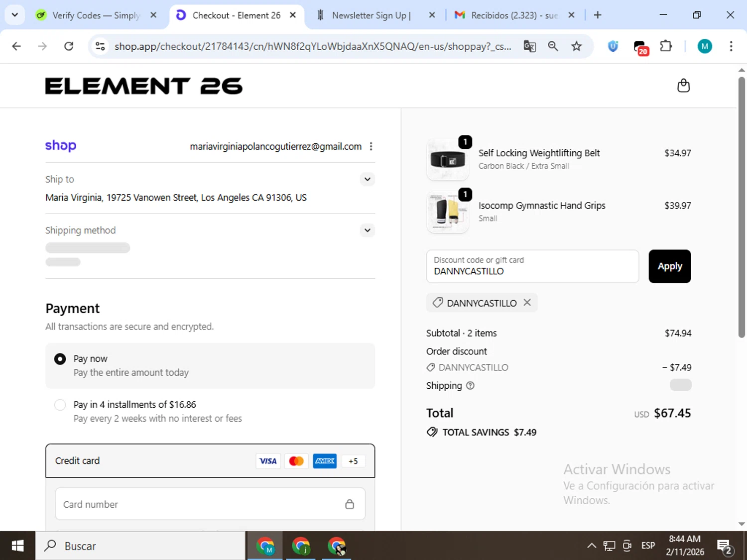Click the $67.45 total amount

672,413
